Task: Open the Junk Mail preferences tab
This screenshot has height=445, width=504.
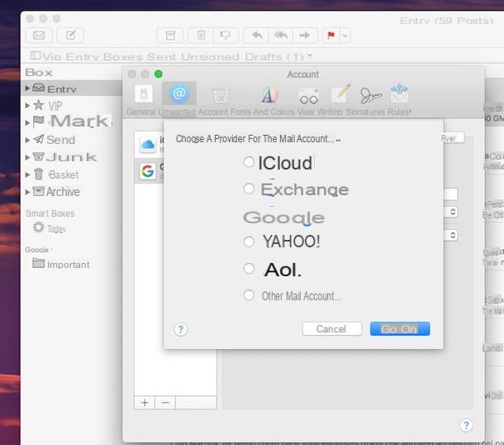Action: pyautogui.click(x=221, y=94)
